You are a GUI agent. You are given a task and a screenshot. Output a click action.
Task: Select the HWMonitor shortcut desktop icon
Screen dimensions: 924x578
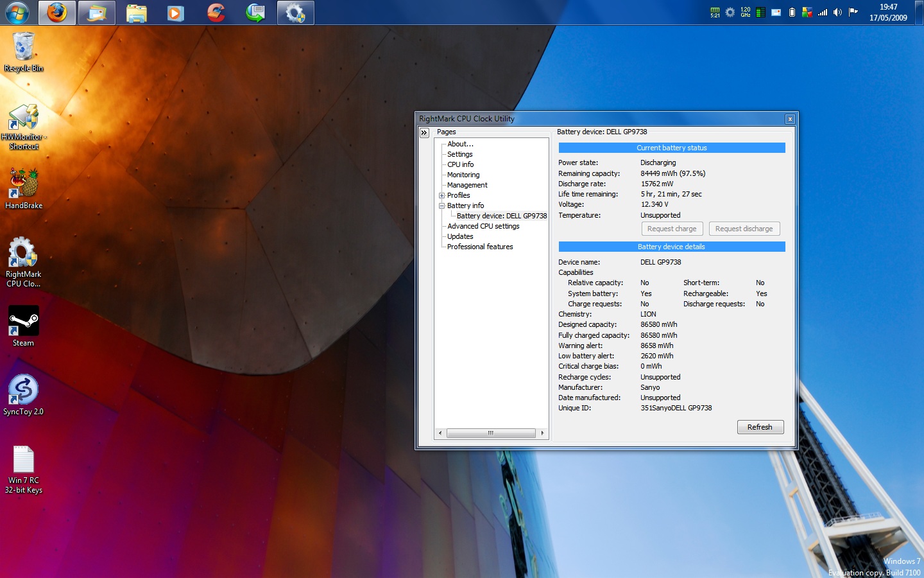pos(24,127)
